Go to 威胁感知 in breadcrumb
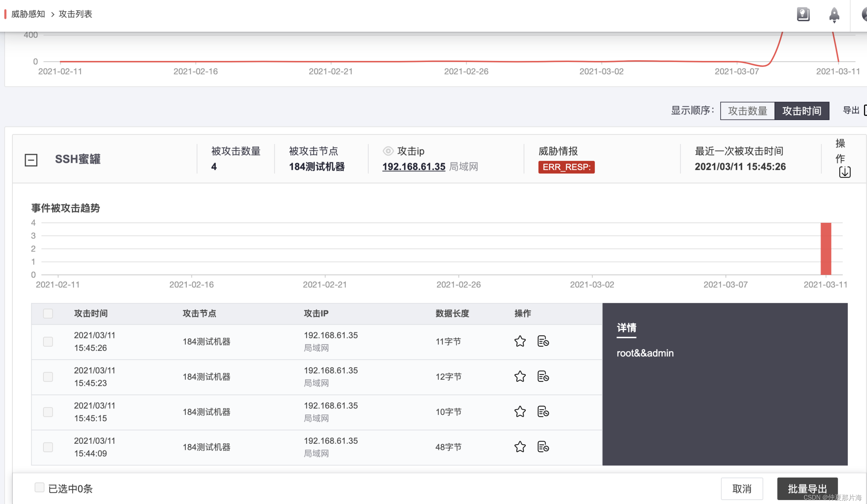Viewport: 867px width, 504px height. coord(28,14)
